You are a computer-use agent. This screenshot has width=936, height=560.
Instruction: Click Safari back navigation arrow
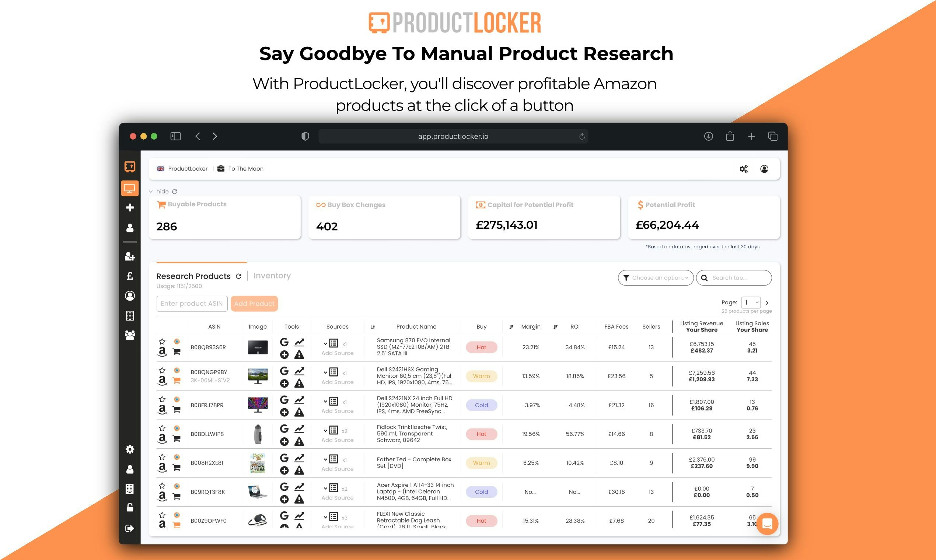(198, 136)
